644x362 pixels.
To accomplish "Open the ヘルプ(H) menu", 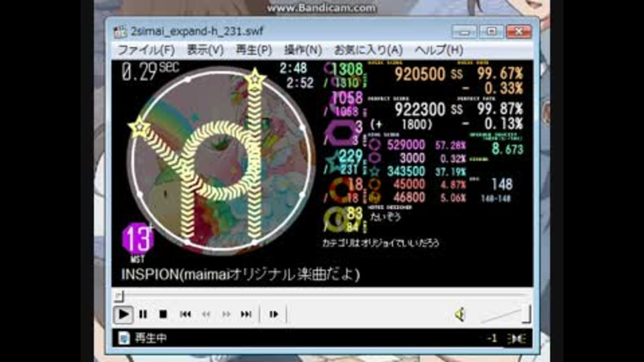I will 439,50.
